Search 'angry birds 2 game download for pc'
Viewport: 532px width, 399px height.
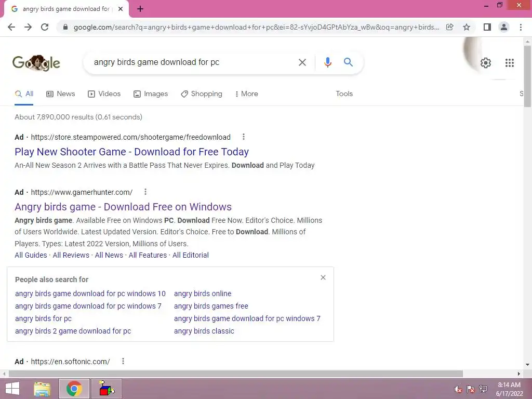(x=73, y=331)
